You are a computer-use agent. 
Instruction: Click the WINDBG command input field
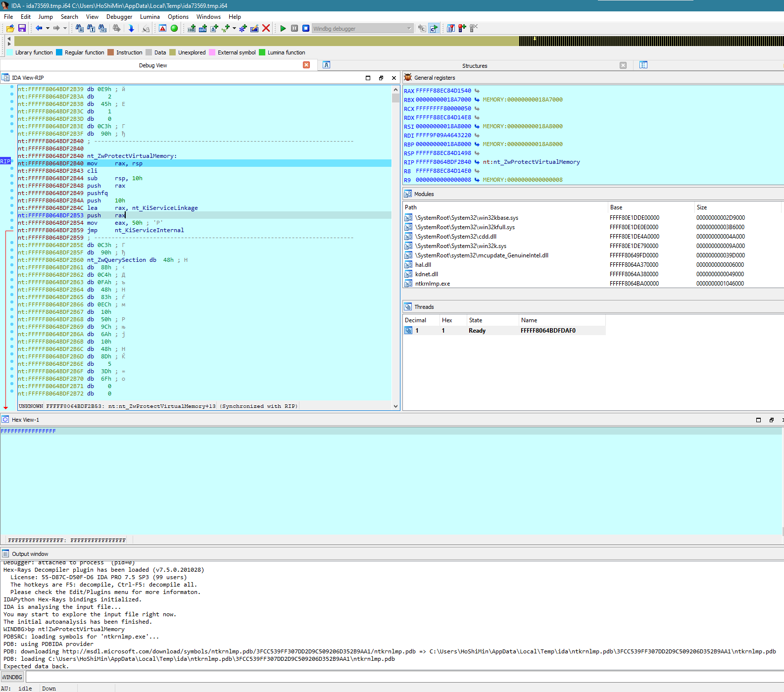396,677
